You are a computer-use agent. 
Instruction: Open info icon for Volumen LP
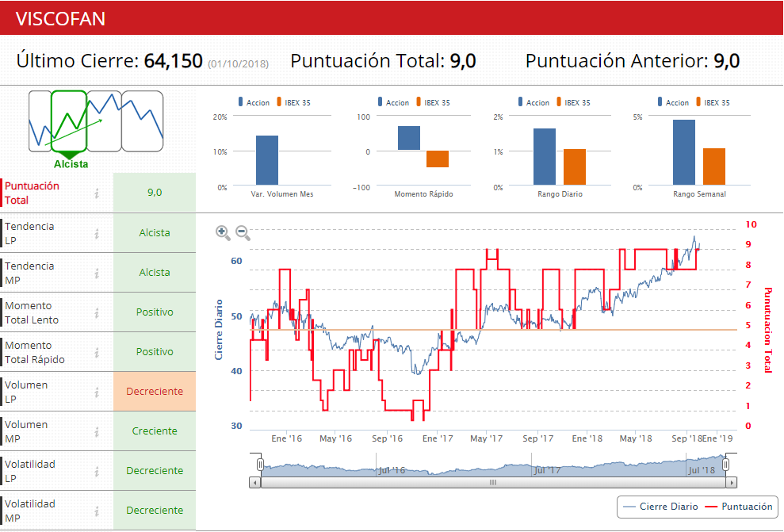click(x=97, y=392)
